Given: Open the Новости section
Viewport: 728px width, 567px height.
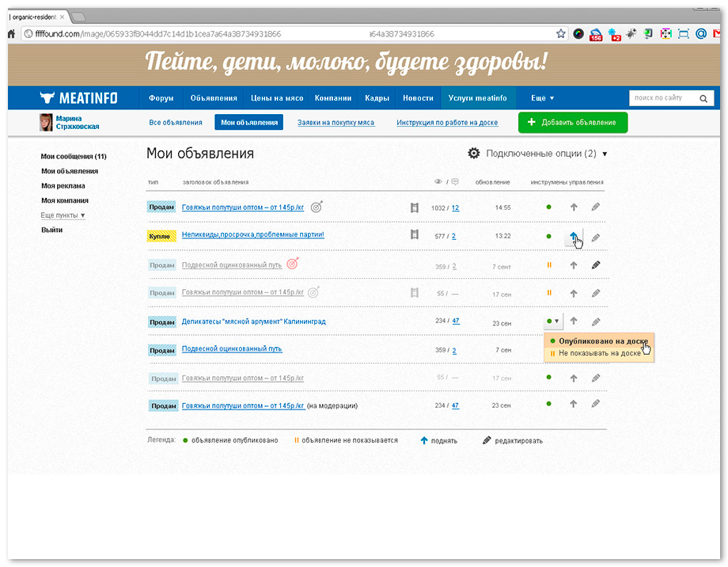Looking at the screenshot, I should click(418, 98).
